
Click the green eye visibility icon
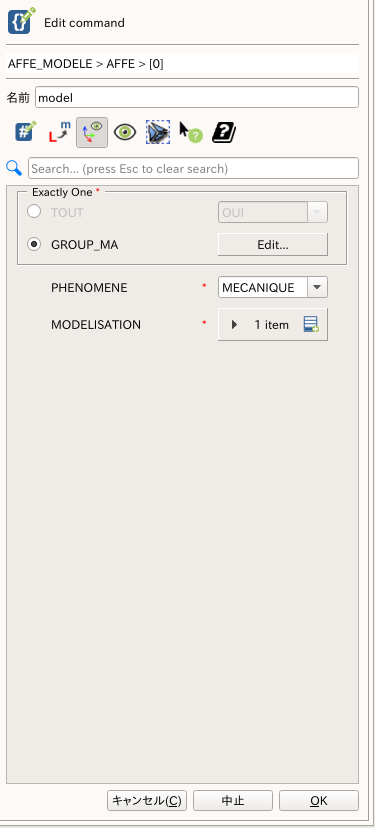point(125,132)
